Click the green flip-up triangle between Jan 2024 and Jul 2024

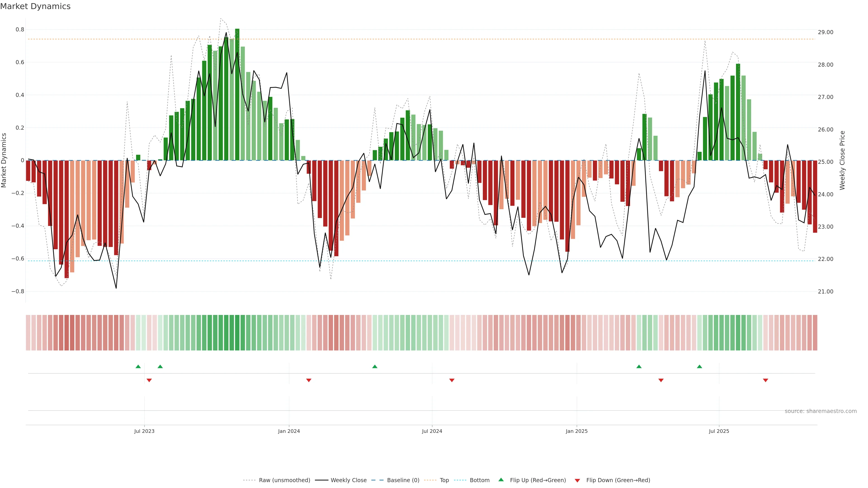point(375,366)
